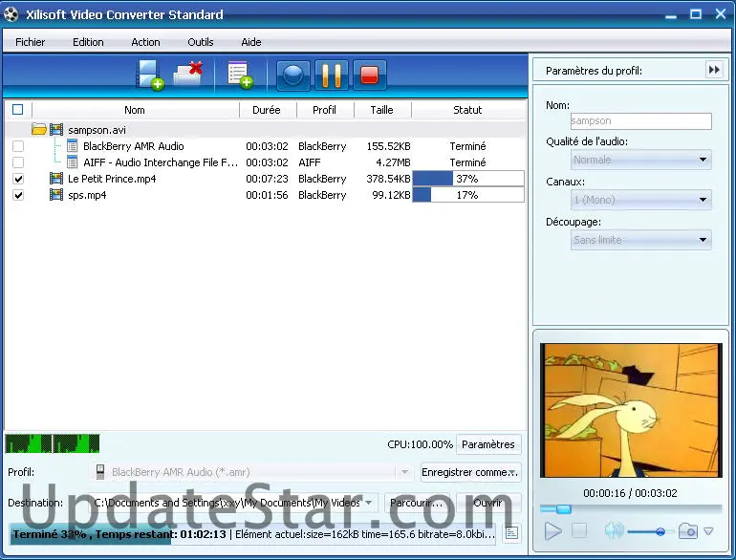Screen dimensions: 736x560
Task: Click the snapshot camera icon under the preview
Action: click(x=687, y=531)
